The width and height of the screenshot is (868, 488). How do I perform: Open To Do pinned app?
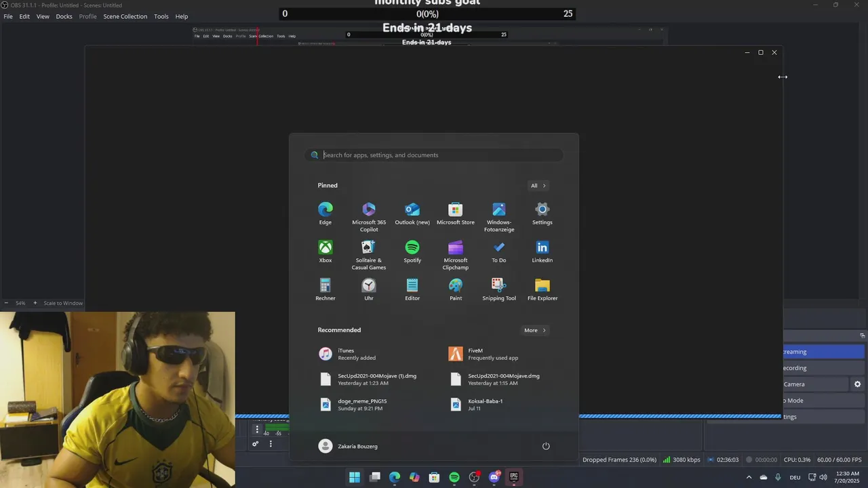coord(499,251)
